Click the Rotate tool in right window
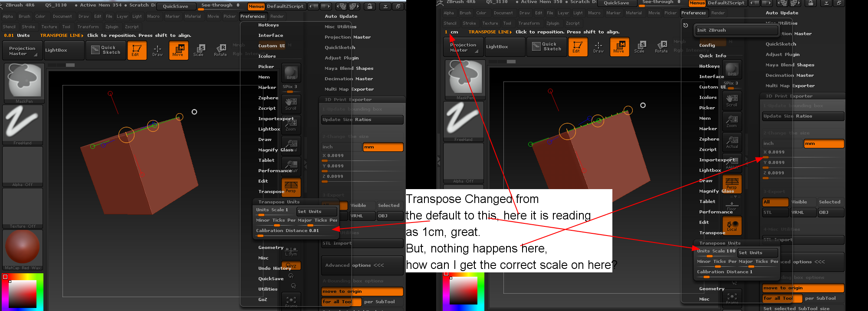This screenshot has width=868, height=311. pyautogui.click(x=661, y=47)
